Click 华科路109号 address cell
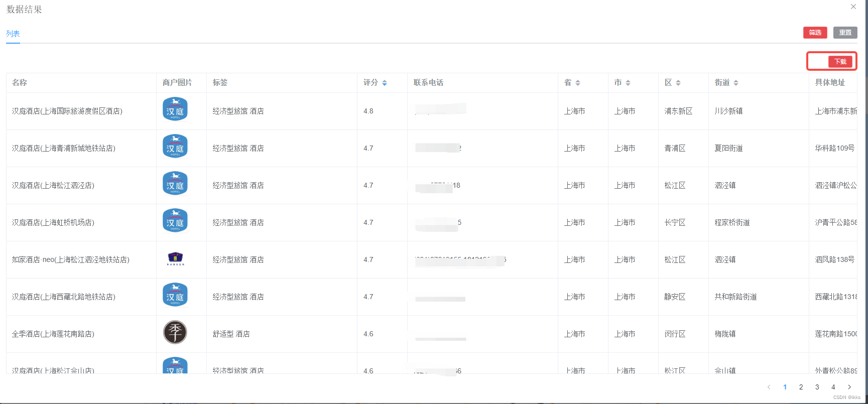The image size is (868, 404). (x=834, y=149)
